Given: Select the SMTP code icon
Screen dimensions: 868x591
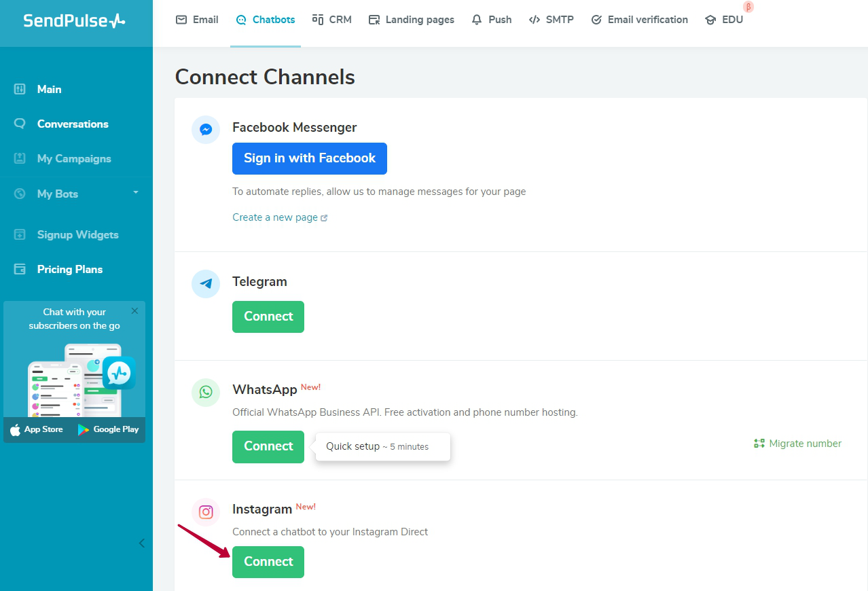Looking at the screenshot, I should click(534, 19).
